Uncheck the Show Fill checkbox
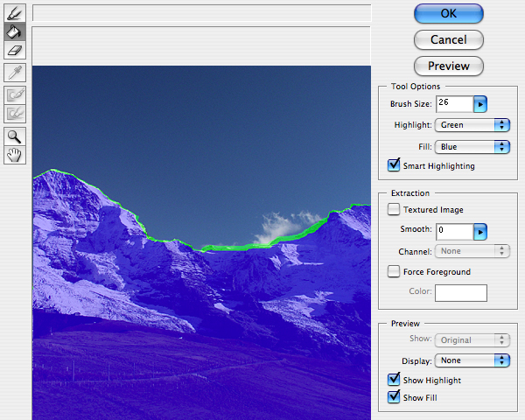 pos(394,397)
